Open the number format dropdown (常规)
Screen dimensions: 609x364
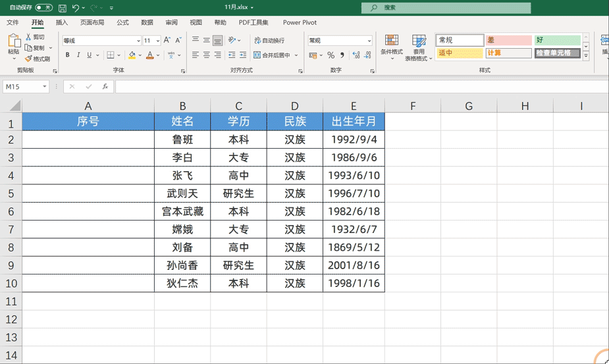click(369, 40)
